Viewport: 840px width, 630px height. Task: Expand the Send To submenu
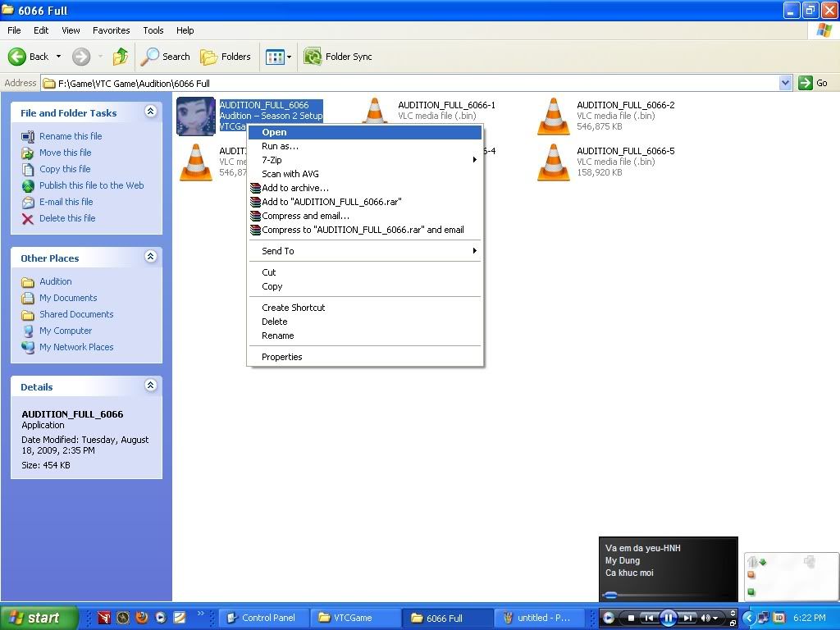365,251
